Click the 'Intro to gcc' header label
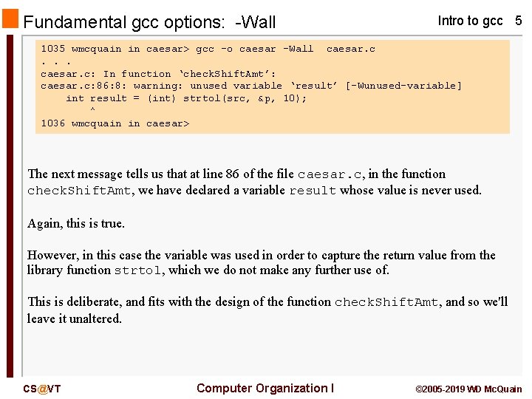 click(470, 21)
